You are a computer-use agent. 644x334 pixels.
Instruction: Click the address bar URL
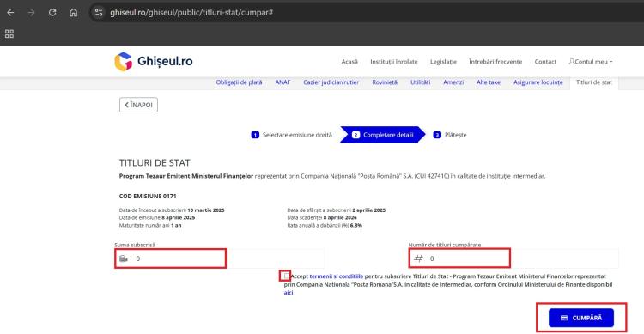tap(191, 12)
